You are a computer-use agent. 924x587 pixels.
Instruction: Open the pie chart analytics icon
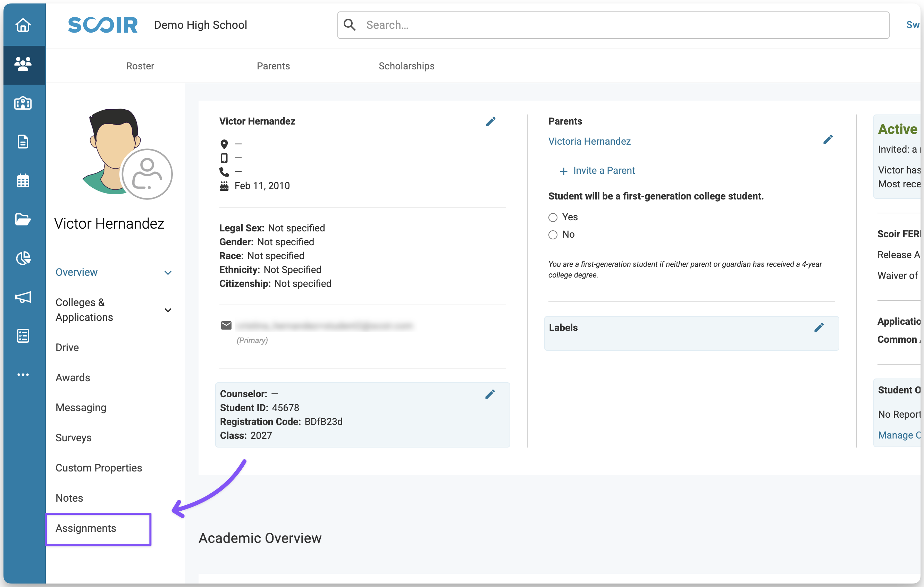click(x=23, y=258)
